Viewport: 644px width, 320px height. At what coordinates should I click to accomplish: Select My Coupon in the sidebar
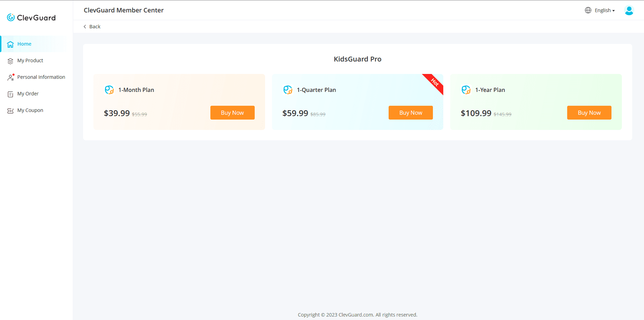point(30,110)
